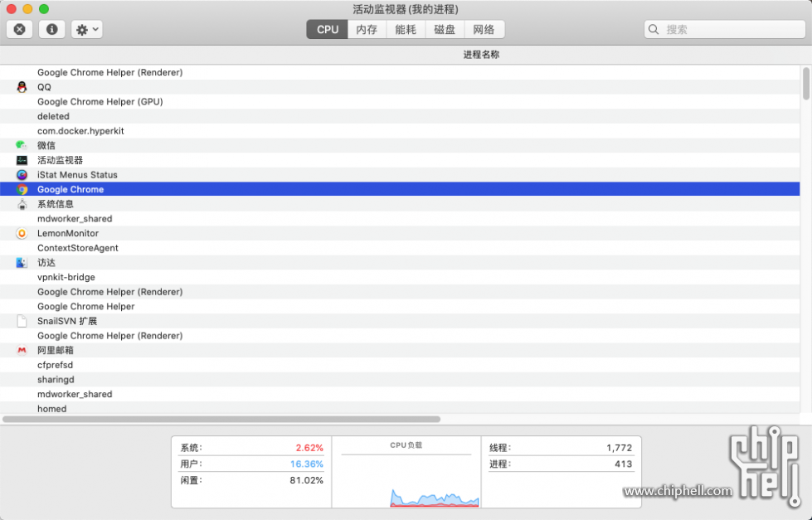Select the vpnkit-bridge process
This screenshot has height=520, width=812.
66,277
